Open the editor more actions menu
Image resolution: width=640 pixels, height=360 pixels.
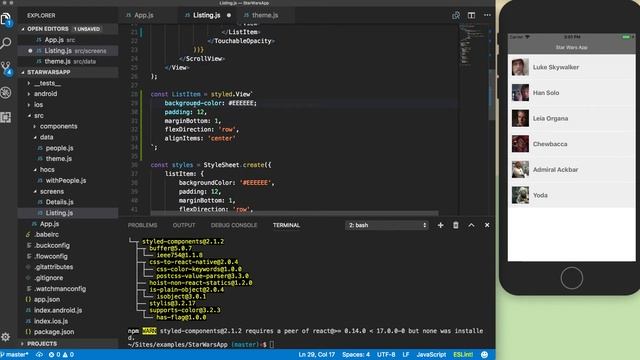tap(487, 16)
